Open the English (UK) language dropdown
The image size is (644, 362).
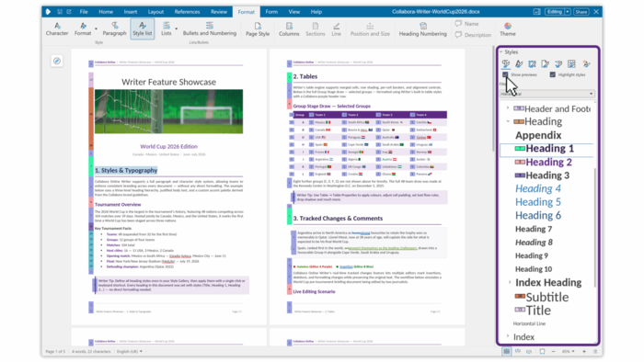pyautogui.click(x=130, y=351)
